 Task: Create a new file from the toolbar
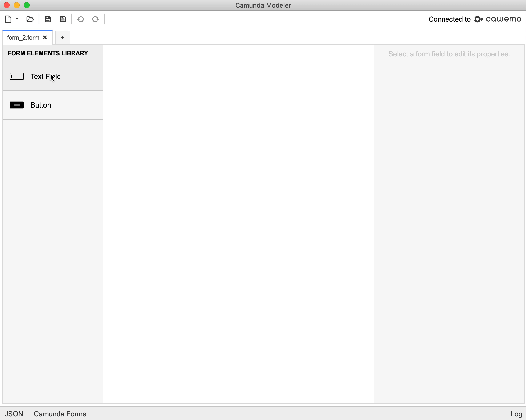8,19
